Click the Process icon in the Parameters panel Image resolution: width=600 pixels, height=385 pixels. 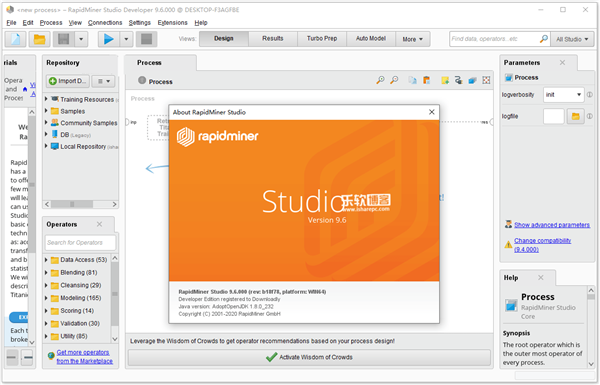tap(509, 78)
